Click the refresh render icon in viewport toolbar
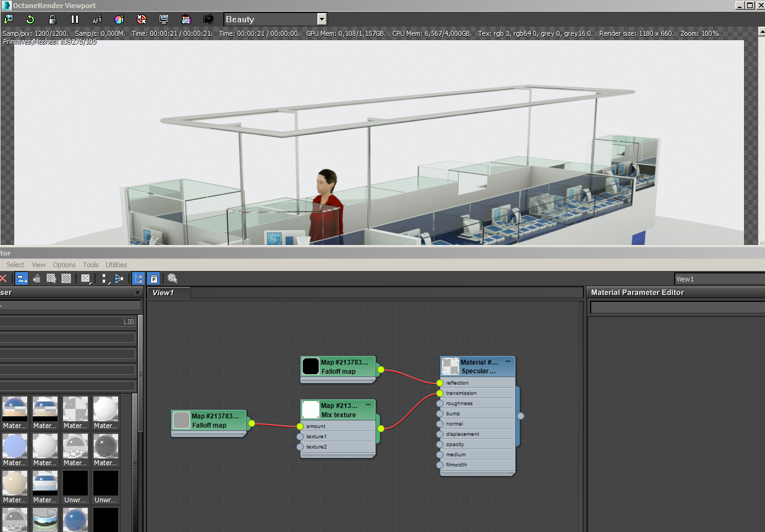The image size is (765, 532). (x=30, y=19)
